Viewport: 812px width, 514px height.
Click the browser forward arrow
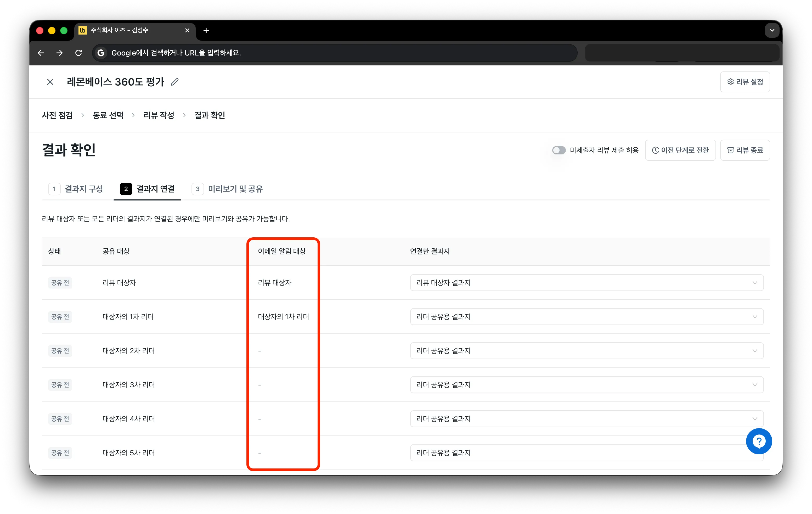click(60, 53)
